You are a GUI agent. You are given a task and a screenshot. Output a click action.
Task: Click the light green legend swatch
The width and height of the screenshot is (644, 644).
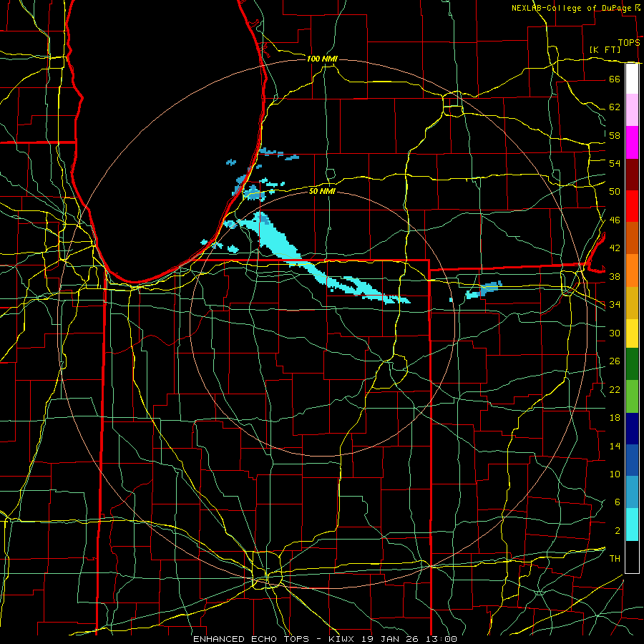632,396
